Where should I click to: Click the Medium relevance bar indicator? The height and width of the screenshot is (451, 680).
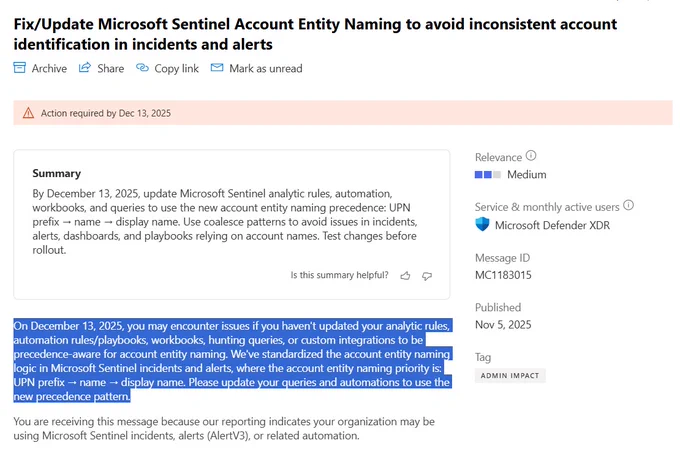point(487,175)
